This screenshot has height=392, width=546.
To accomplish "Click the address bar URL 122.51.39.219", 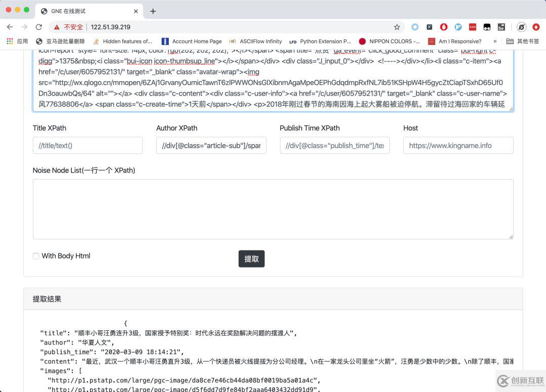I will point(110,27).
